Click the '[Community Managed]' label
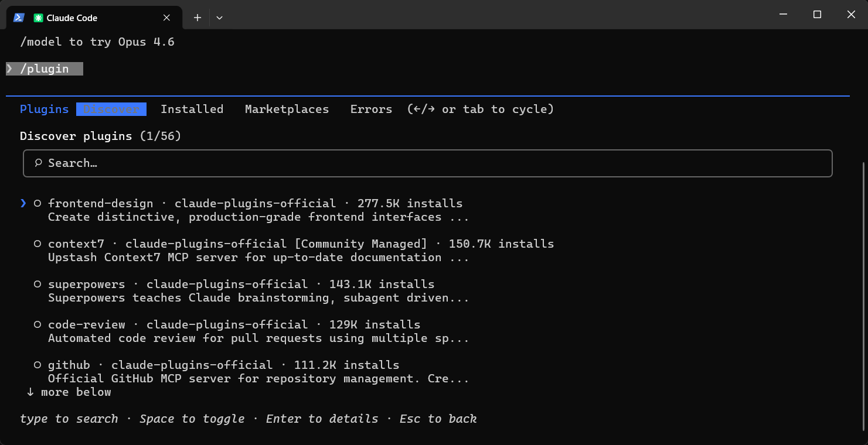The width and height of the screenshot is (868, 445). point(361,244)
